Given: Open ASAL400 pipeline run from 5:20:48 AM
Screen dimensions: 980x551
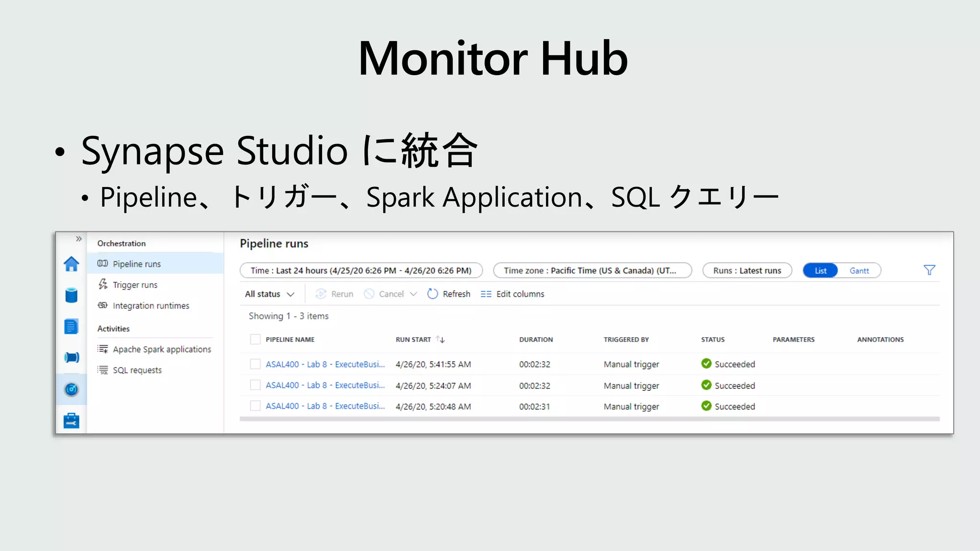Looking at the screenshot, I should click(x=325, y=406).
